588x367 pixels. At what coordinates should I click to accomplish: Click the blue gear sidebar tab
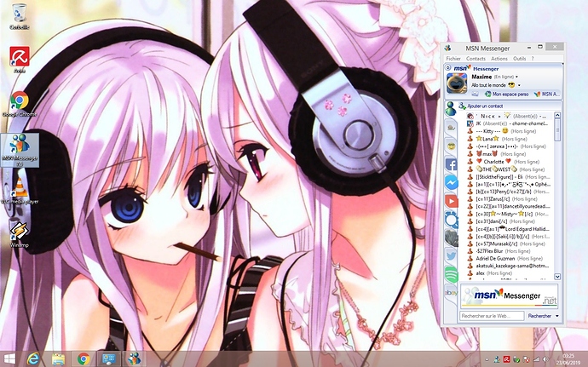(x=451, y=220)
